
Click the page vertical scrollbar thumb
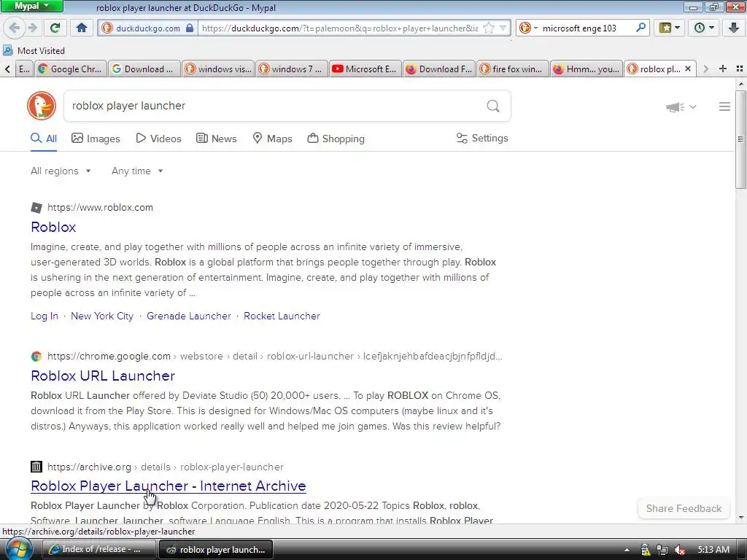740,139
